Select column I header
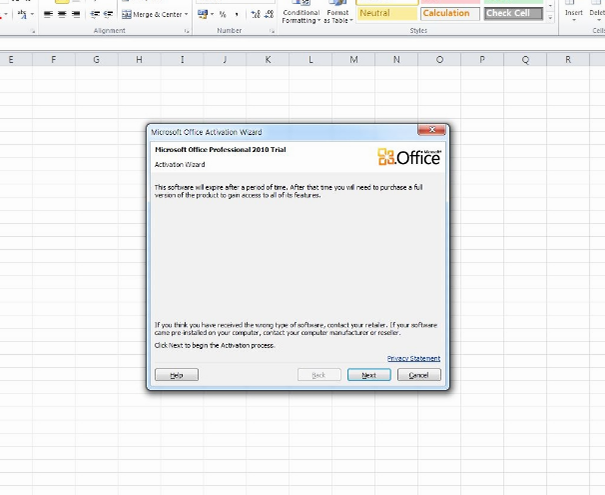Image resolution: width=605 pixels, height=495 pixels. point(182,60)
